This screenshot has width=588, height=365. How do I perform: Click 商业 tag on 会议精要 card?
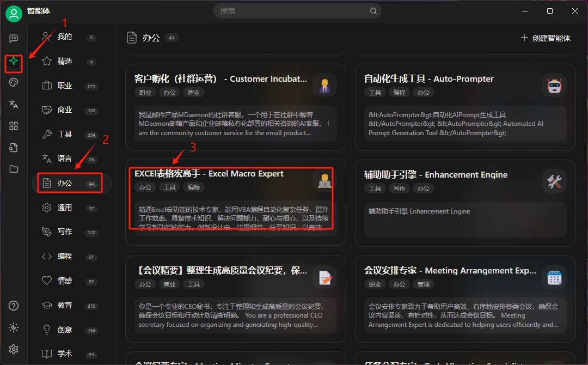click(x=169, y=284)
